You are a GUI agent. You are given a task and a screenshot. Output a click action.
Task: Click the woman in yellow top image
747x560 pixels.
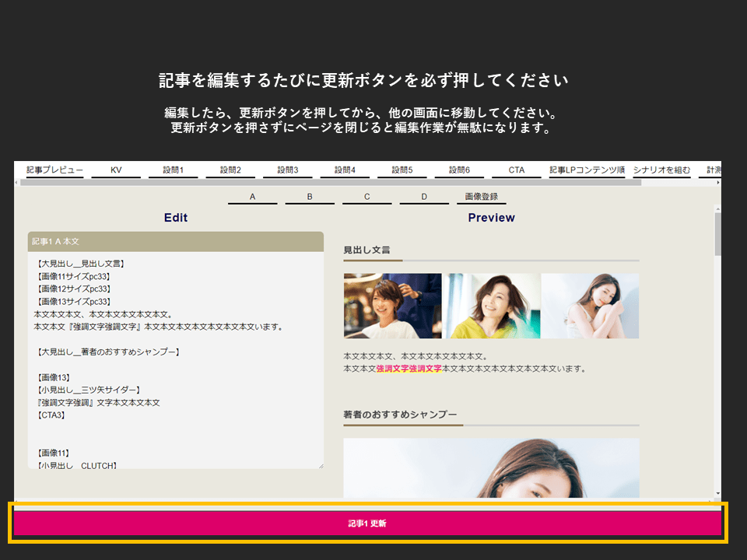pyautogui.click(x=492, y=306)
